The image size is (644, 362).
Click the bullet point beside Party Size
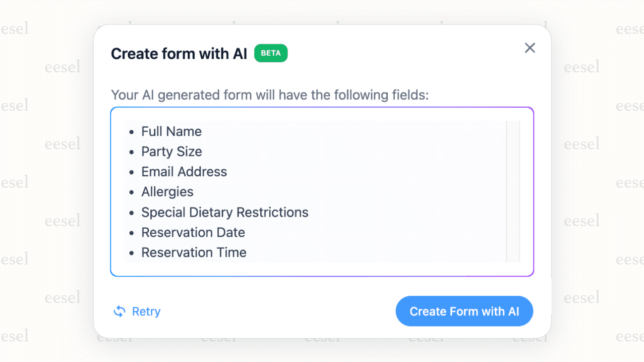point(131,152)
